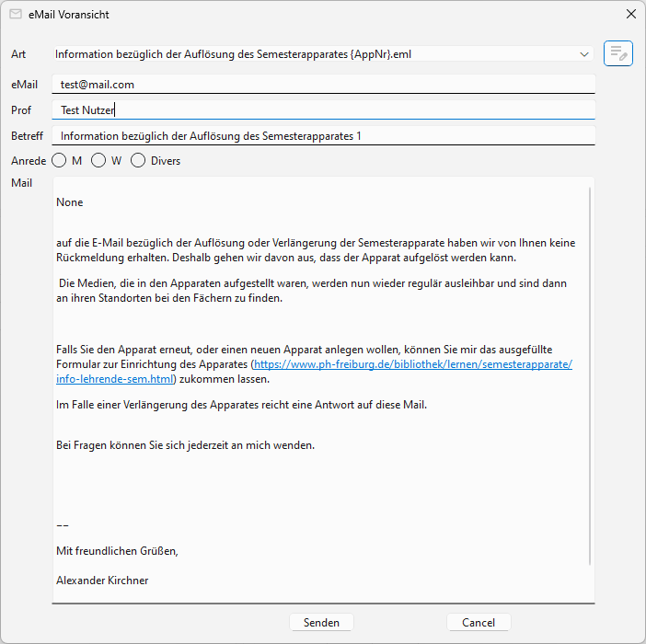The height and width of the screenshot is (644, 646).
Task: Open the Art combo box showing Semesterapparates template
Action: [313, 55]
